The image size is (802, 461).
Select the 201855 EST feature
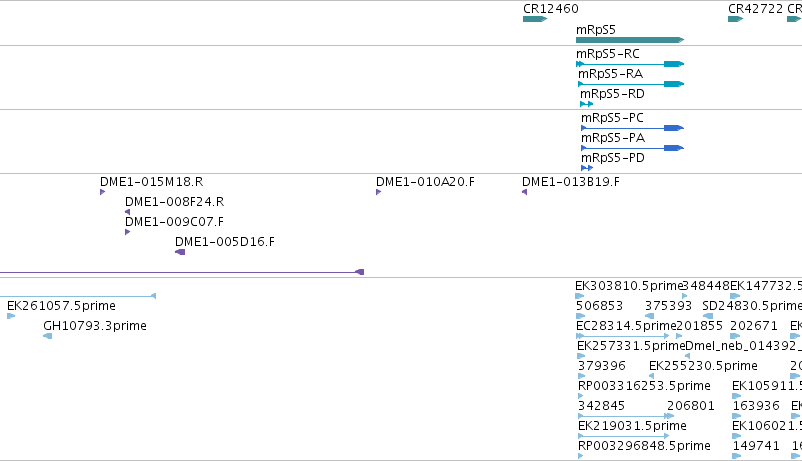679,336
